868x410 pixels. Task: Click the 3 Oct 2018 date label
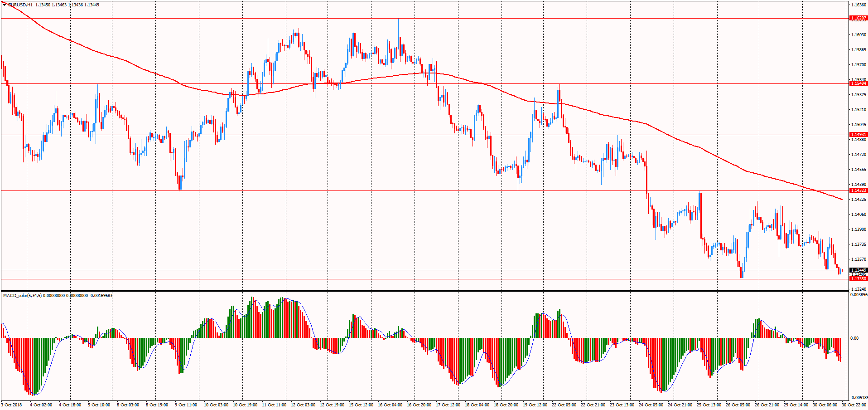click(x=12, y=405)
